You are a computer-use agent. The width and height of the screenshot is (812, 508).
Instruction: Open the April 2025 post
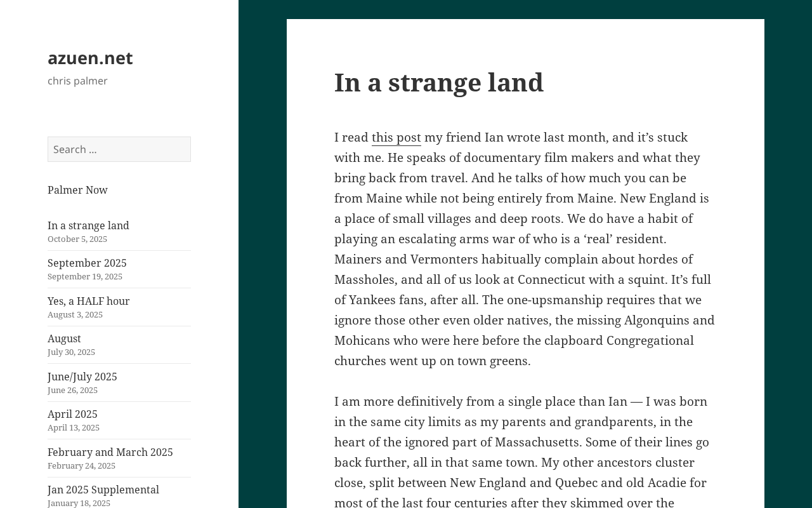coord(72,414)
